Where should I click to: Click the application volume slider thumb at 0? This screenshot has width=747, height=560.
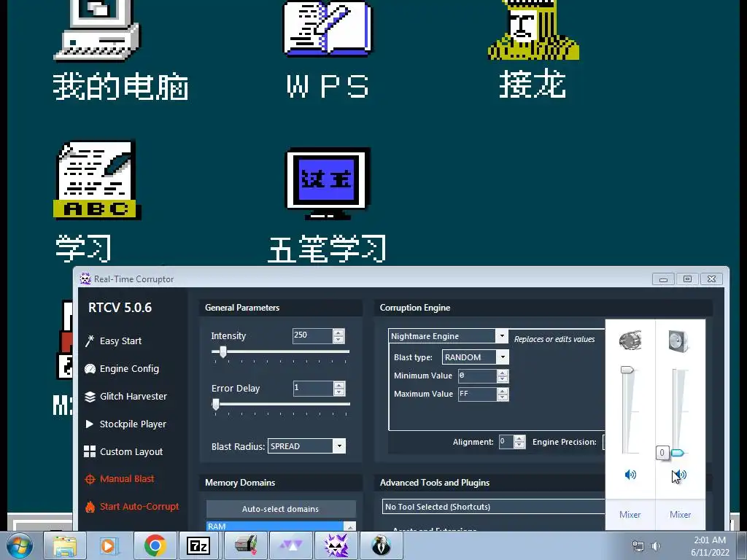click(x=678, y=453)
